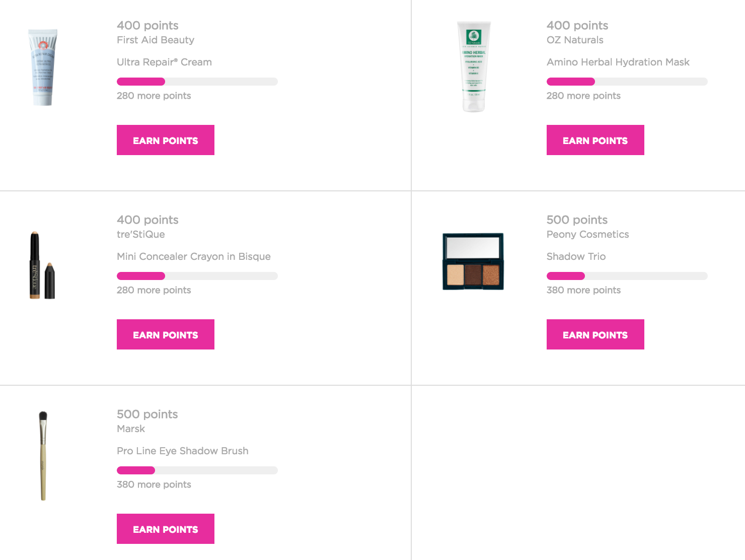Click the Shadow Trio product name
This screenshot has width=745, height=560.
576,256
